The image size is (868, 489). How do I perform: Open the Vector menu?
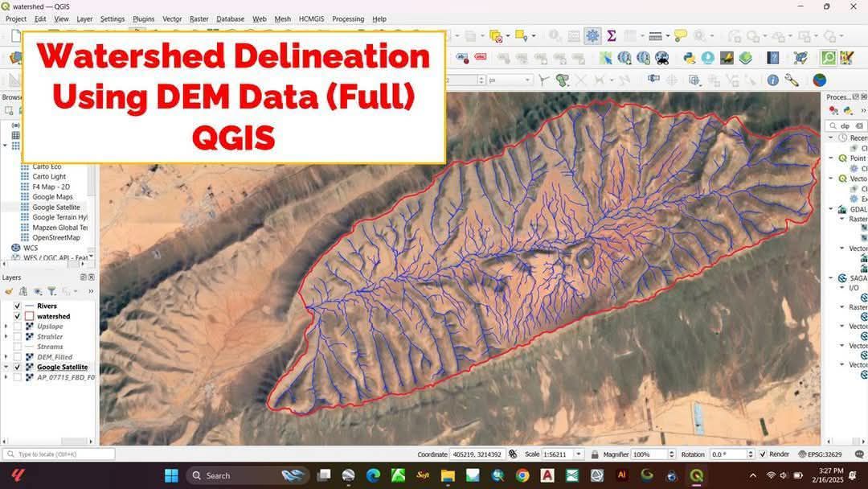(172, 18)
